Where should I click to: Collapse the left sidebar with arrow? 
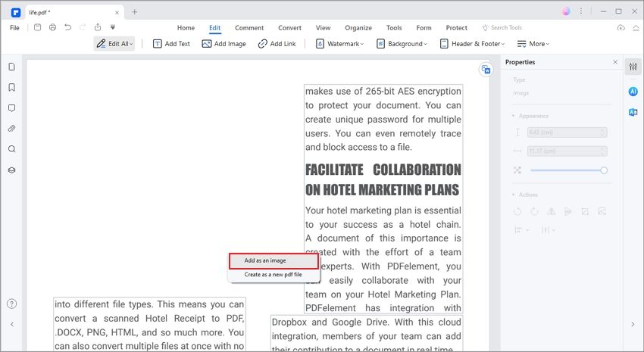[x=12, y=324]
